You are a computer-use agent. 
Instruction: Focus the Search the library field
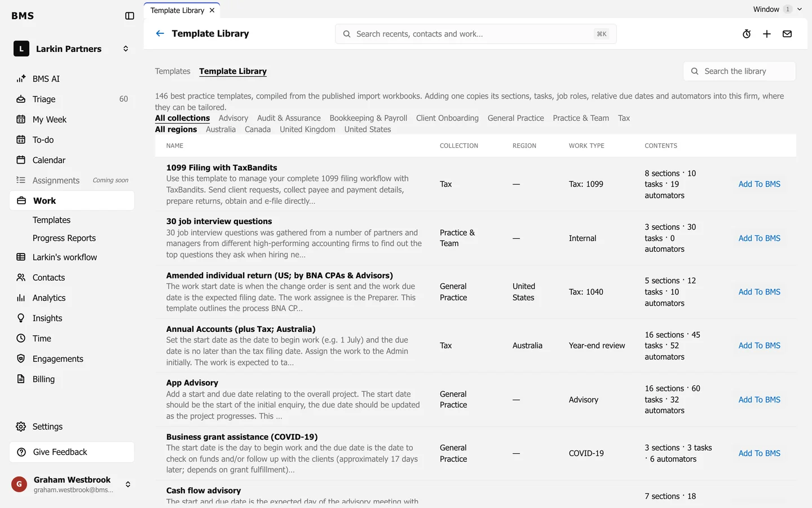(x=739, y=71)
